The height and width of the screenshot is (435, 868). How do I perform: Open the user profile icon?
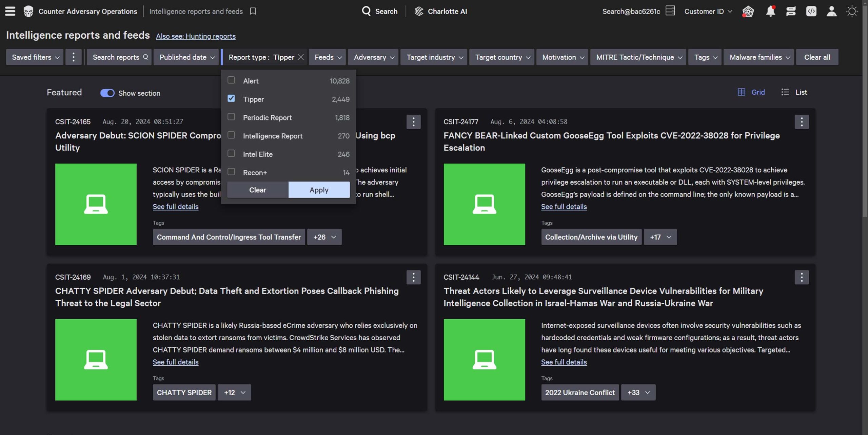click(831, 11)
